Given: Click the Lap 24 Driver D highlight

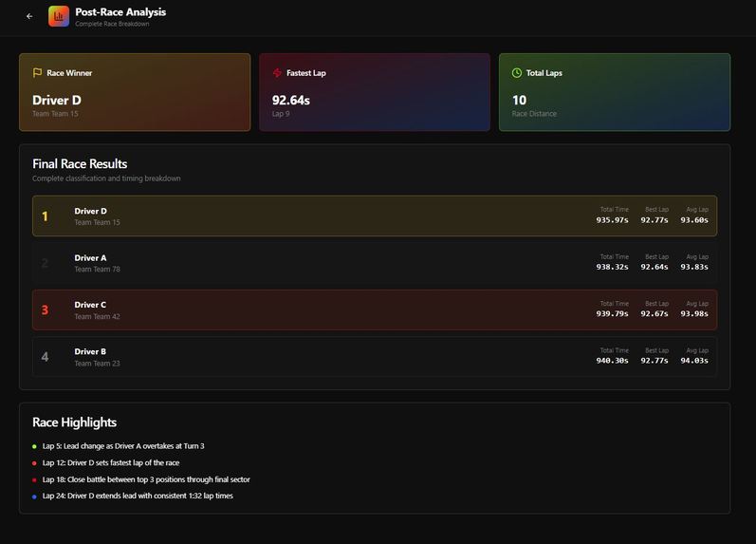Looking at the screenshot, I should point(138,496).
